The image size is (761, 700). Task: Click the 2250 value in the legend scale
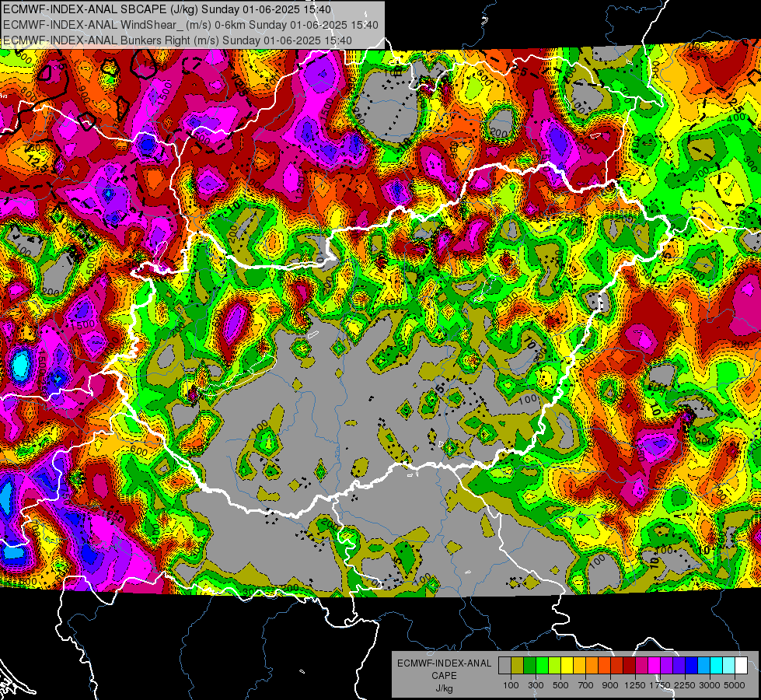click(x=685, y=685)
